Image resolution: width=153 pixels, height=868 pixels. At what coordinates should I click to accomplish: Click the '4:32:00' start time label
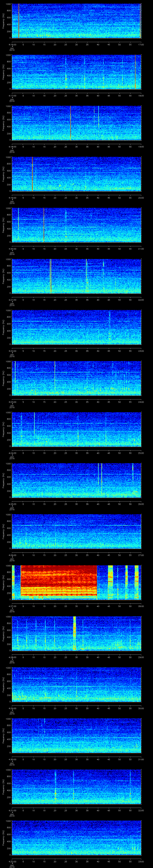pyautogui.click(x=12, y=861)
